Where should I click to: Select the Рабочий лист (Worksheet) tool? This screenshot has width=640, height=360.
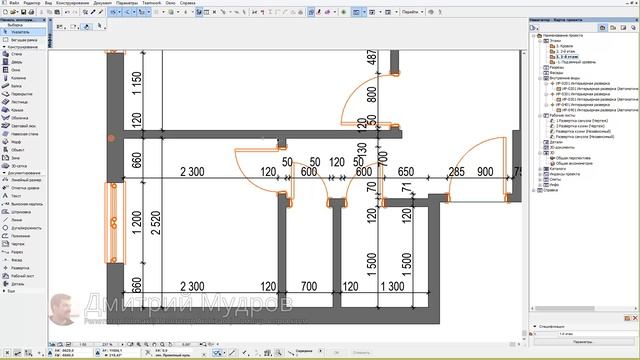[23, 276]
